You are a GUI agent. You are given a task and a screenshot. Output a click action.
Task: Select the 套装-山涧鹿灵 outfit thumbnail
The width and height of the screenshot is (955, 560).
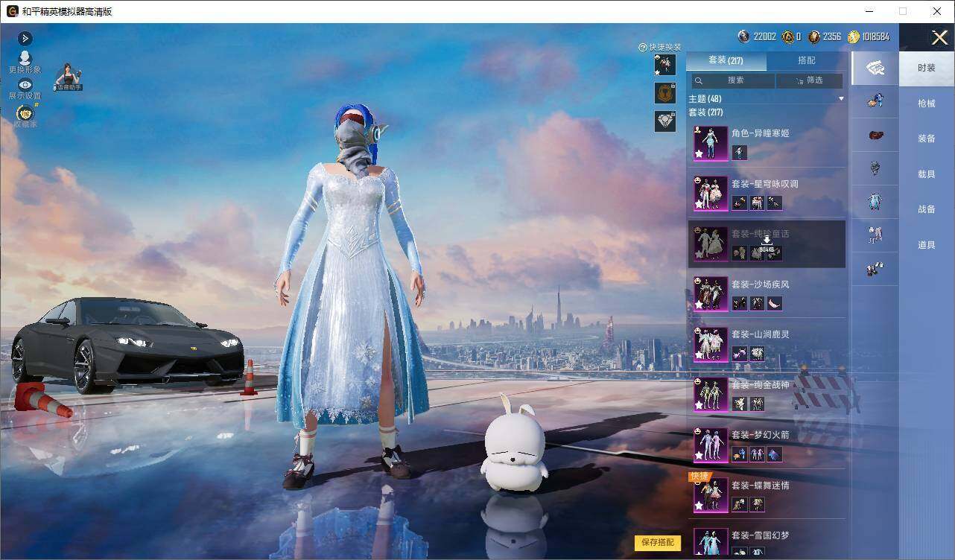point(711,344)
